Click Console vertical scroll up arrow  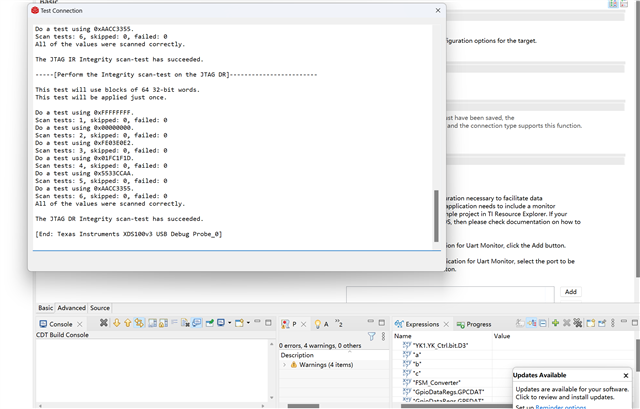271,344
